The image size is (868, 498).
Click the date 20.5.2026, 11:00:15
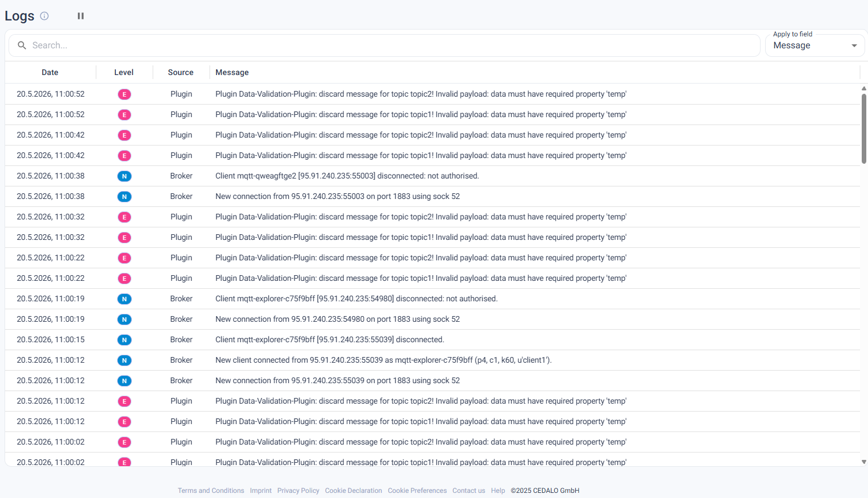pyautogui.click(x=51, y=339)
